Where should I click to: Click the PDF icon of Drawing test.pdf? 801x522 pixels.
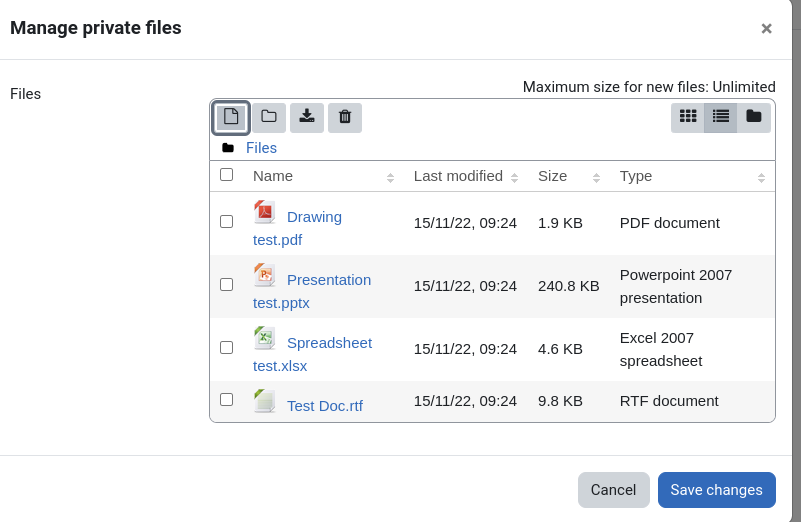[x=265, y=212]
